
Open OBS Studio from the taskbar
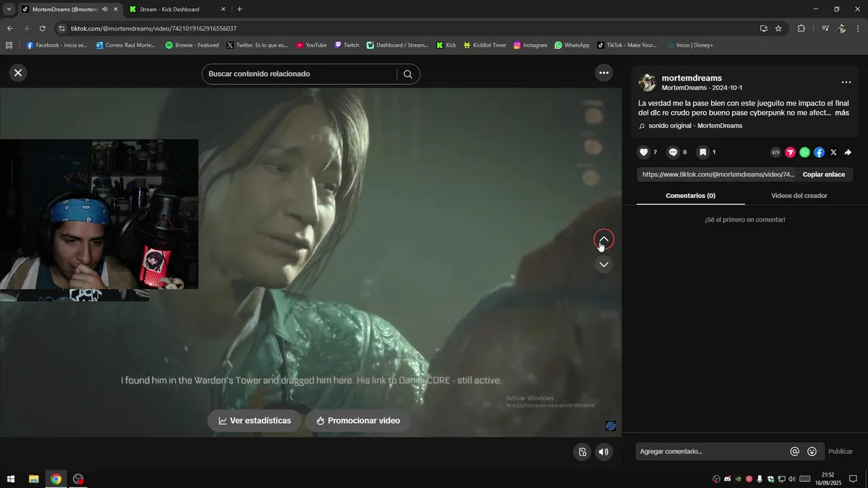tap(79, 479)
